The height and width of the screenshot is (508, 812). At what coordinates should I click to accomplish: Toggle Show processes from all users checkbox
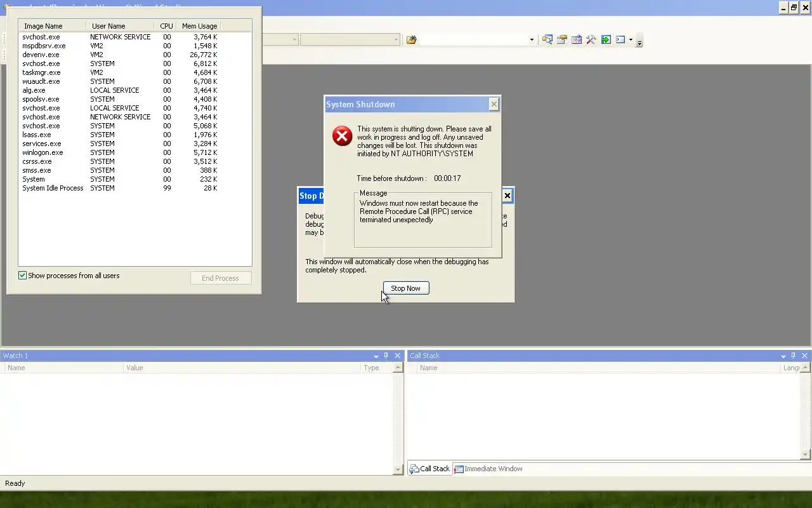[x=23, y=276]
